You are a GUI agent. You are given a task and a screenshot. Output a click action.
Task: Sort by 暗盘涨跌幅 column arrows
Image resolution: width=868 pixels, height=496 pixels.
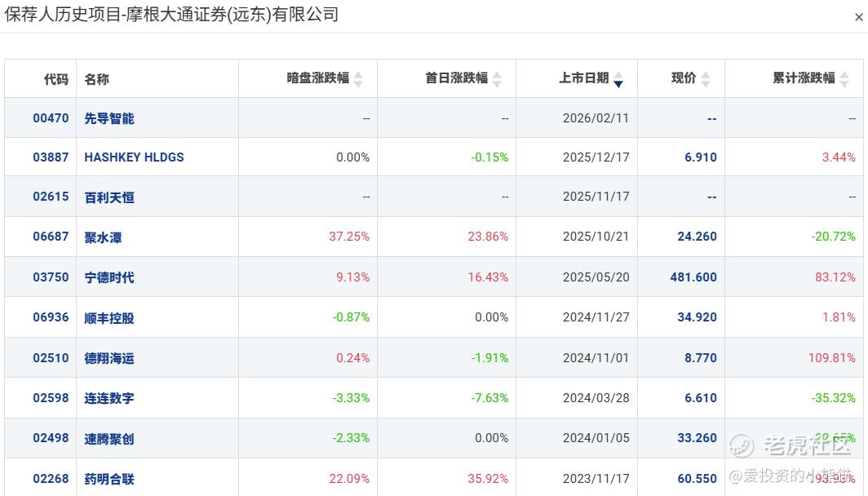358,79
